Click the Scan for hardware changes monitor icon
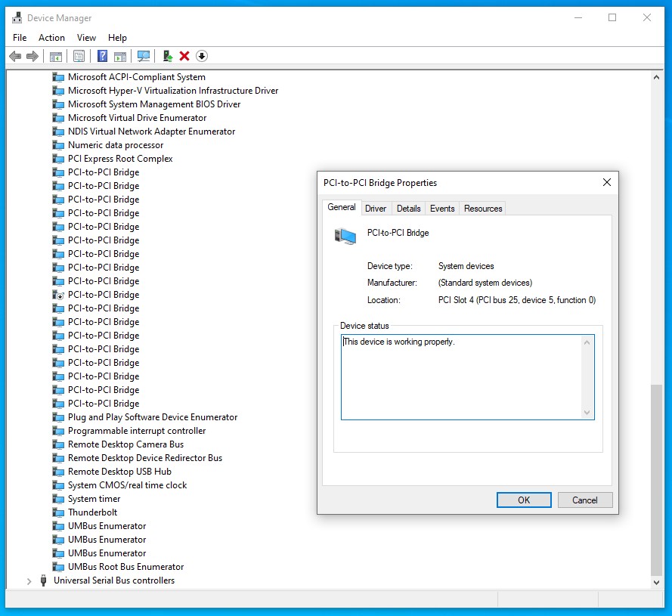Screen dimensions: 672x616 143,56
